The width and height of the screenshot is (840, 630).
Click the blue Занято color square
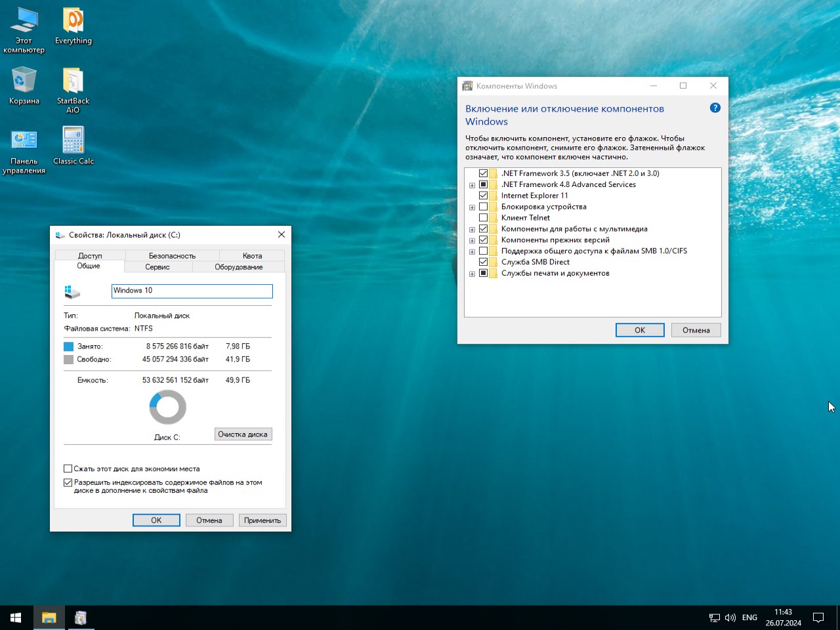[x=68, y=346]
